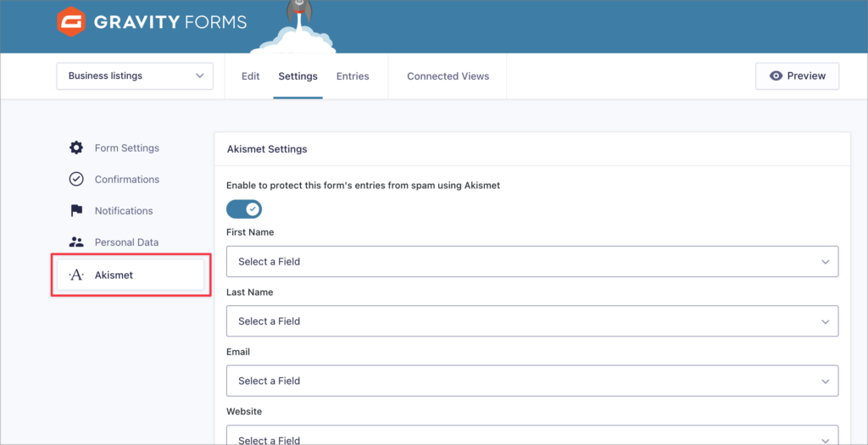The height and width of the screenshot is (445, 868).
Task: Click the 'Enable to protect this form's entries' label
Action: tap(363, 186)
